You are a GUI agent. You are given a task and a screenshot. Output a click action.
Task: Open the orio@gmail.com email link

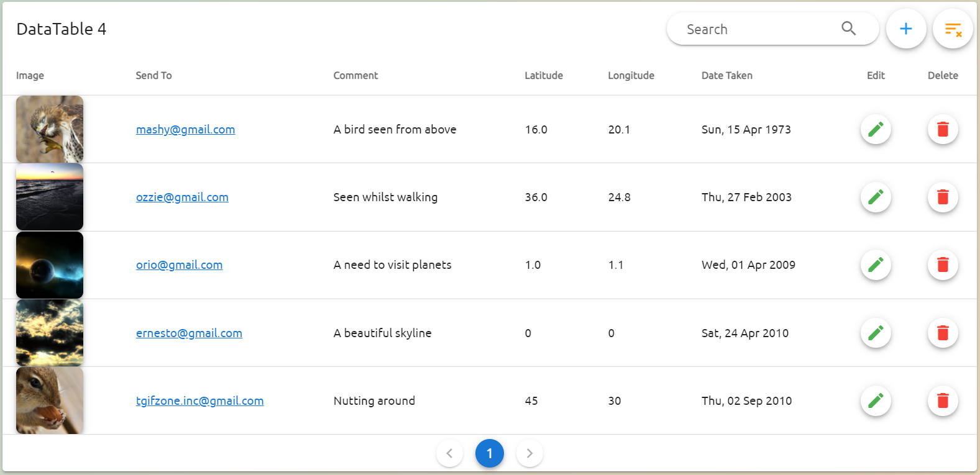(x=179, y=265)
